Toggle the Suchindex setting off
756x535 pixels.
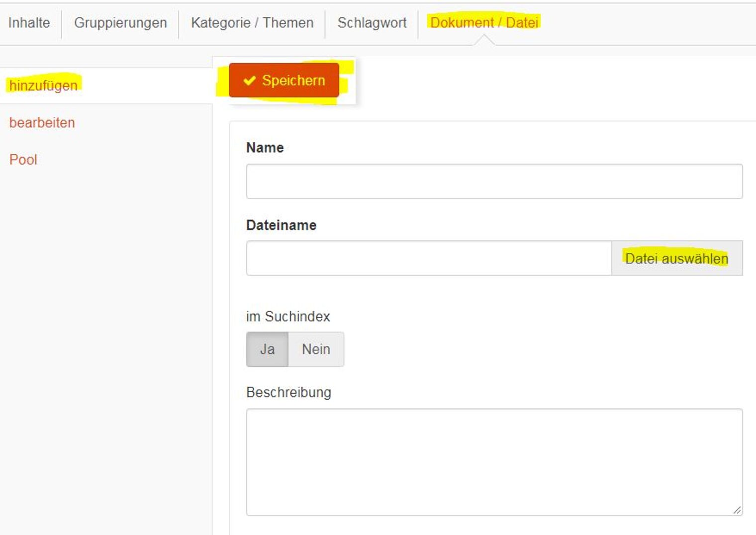click(316, 349)
